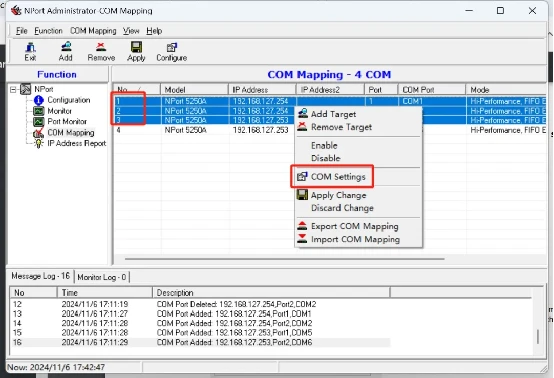
Task: Click COM1 cell in first mapping row
Action: (413, 101)
